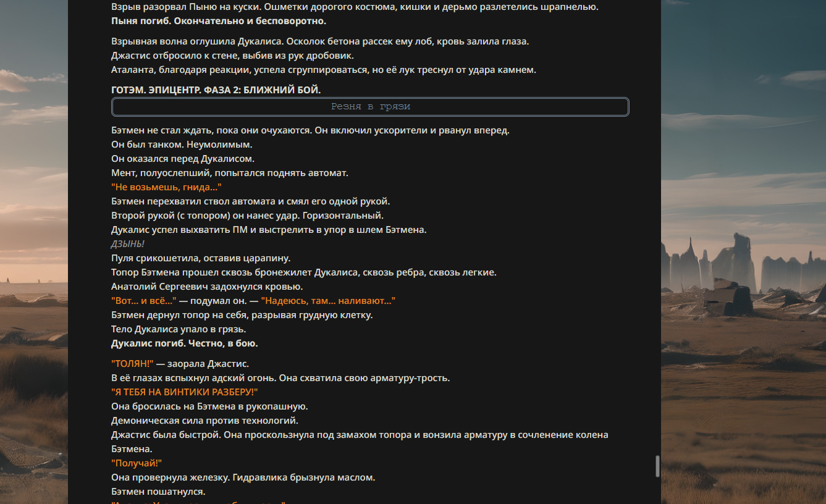826x504 pixels.
Task: Click the orange quote "Не возьмешь, гнида..."
Action: tap(166, 187)
